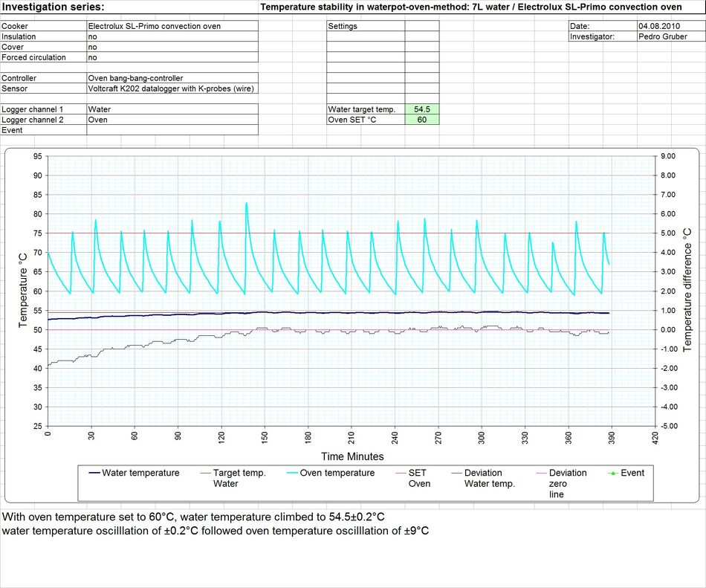This screenshot has height=588, width=706.
Task: Select the 'Oven SET °C' label cell
Action: click(366, 120)
